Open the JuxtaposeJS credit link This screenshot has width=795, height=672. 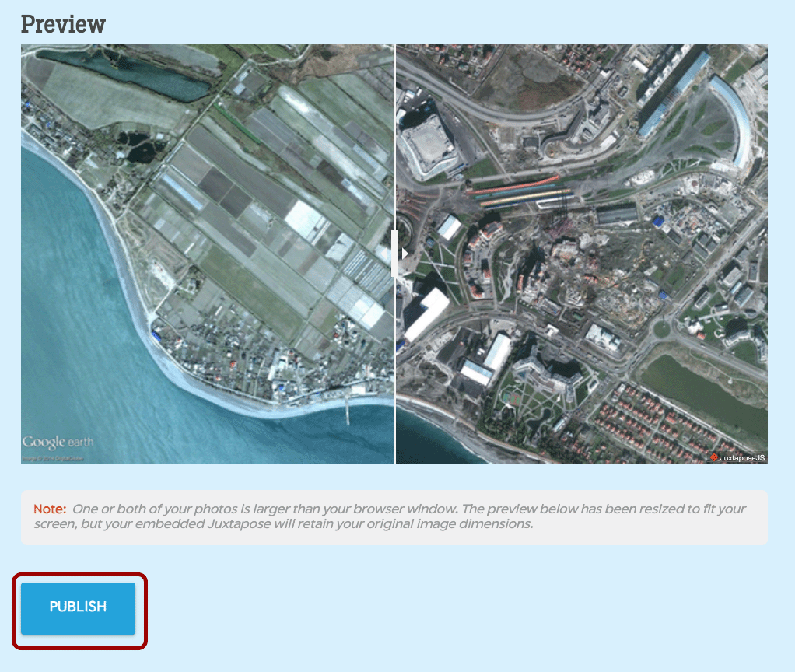click(741, 458)
